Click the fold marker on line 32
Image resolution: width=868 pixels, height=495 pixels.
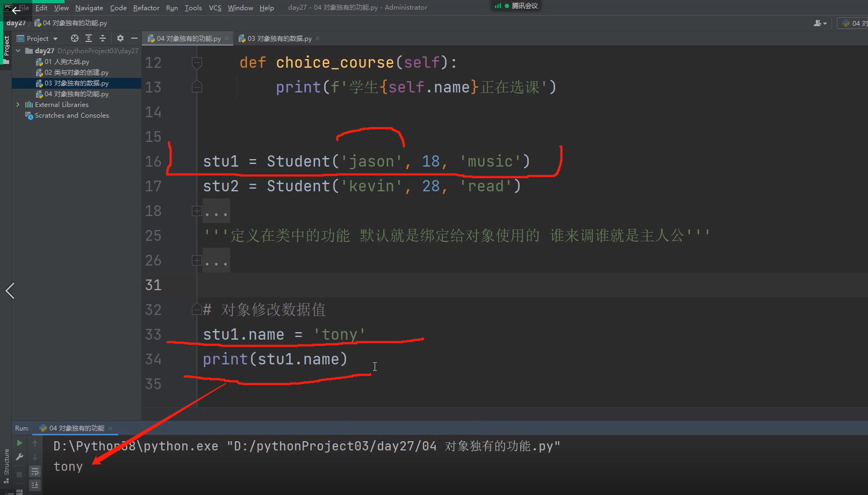(x=197, y=310)
